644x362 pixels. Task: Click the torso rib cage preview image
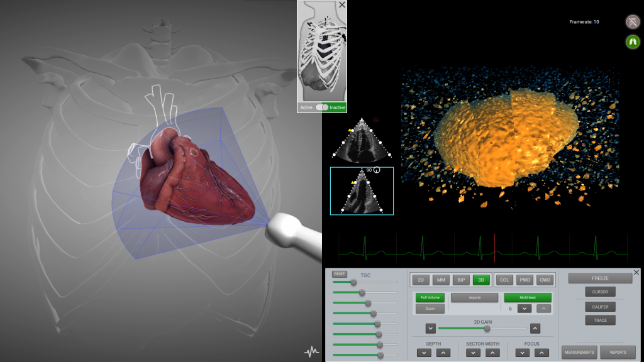click(322, 52)
